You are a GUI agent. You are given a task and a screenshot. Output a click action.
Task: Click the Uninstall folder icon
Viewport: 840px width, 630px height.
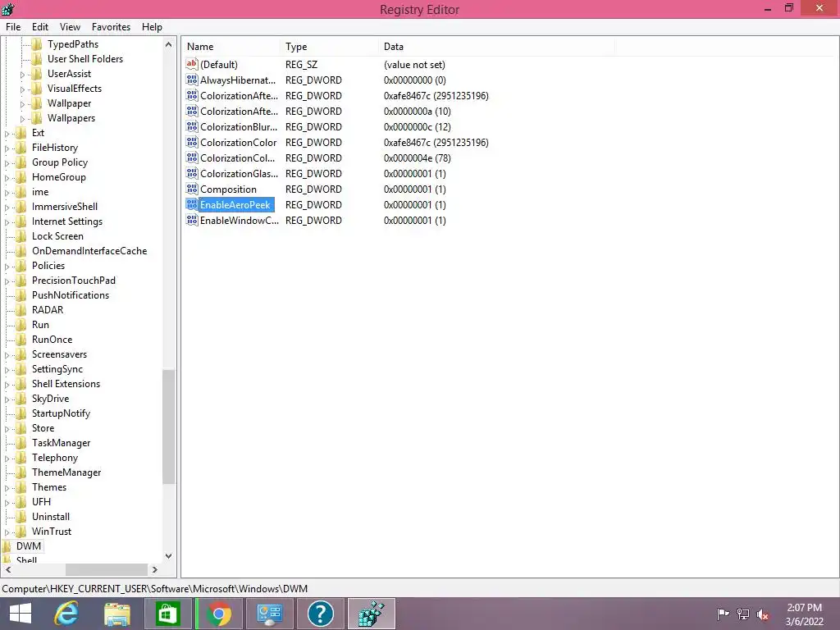click(21, 517)
